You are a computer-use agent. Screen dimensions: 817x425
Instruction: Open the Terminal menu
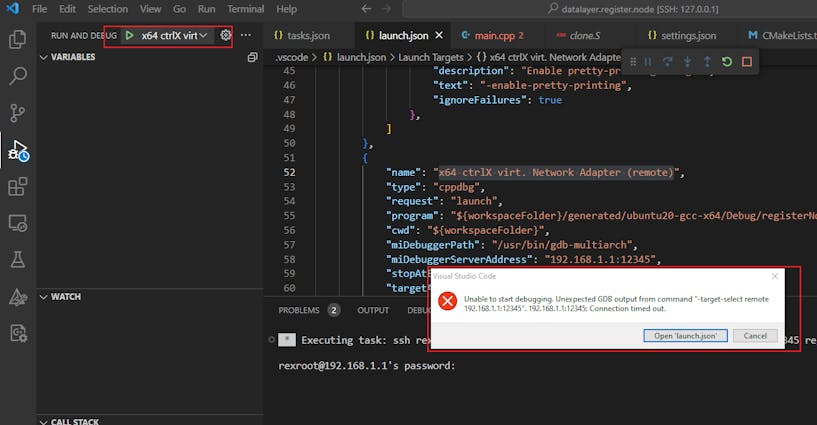tap(245, 9)
